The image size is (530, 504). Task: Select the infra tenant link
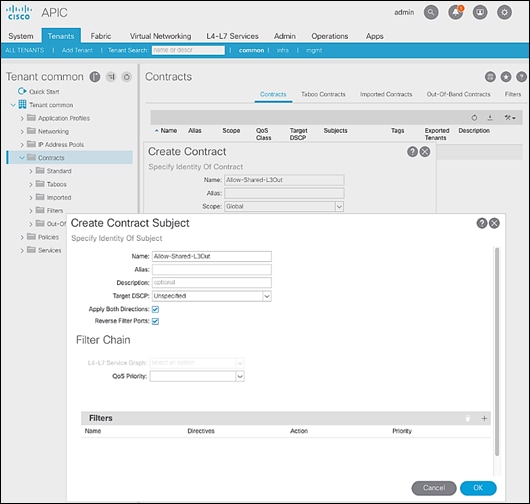pos(283,50)
